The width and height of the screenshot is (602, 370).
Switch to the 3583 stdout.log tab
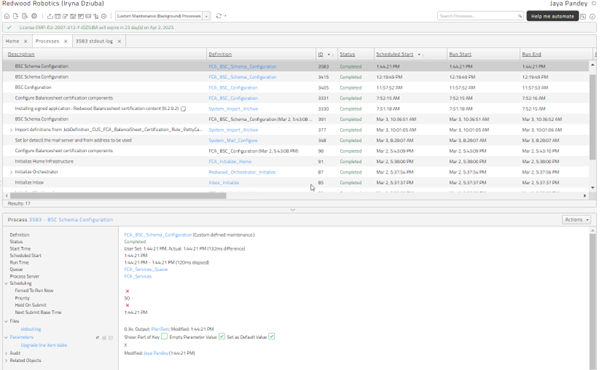click(94, 41)
